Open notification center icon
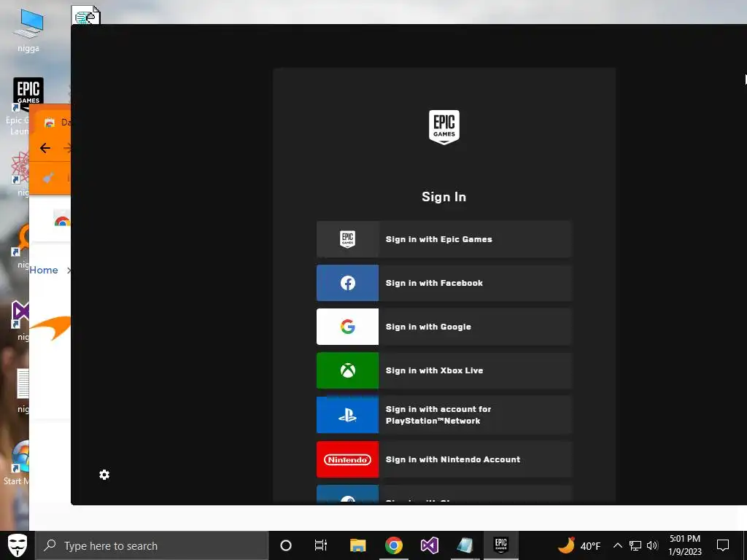 click(723, 545)
